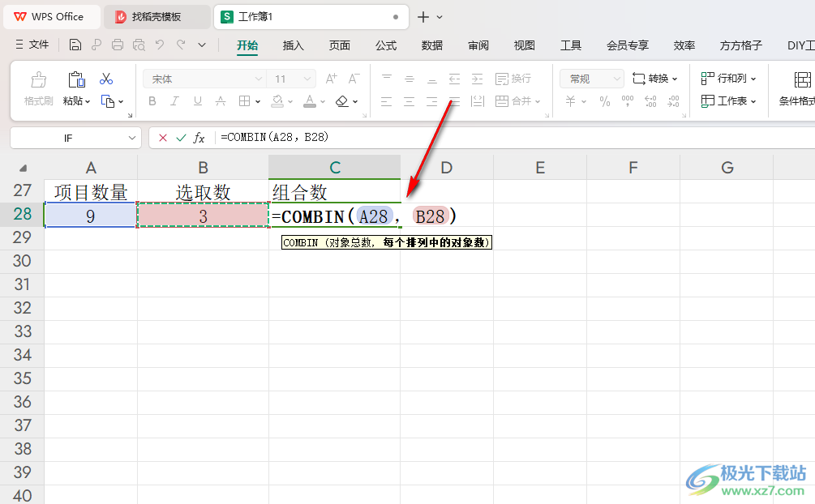The image size is (815, 504).
Task: Open the 行和列 rows and columns dropdown
Action: tap(728, 79)
